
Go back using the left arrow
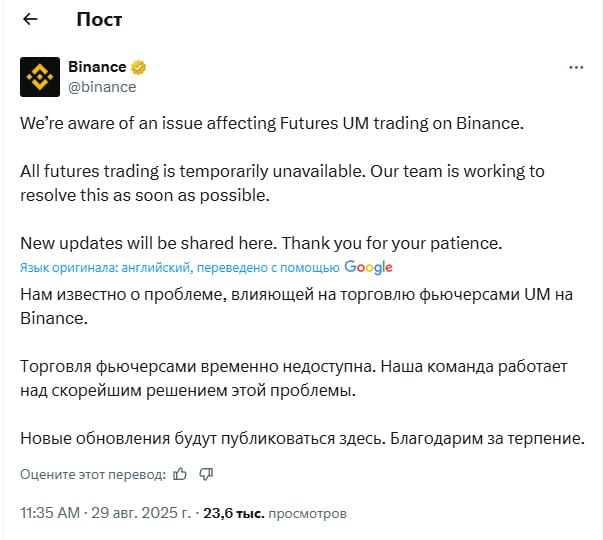click(x=30, y=19)
